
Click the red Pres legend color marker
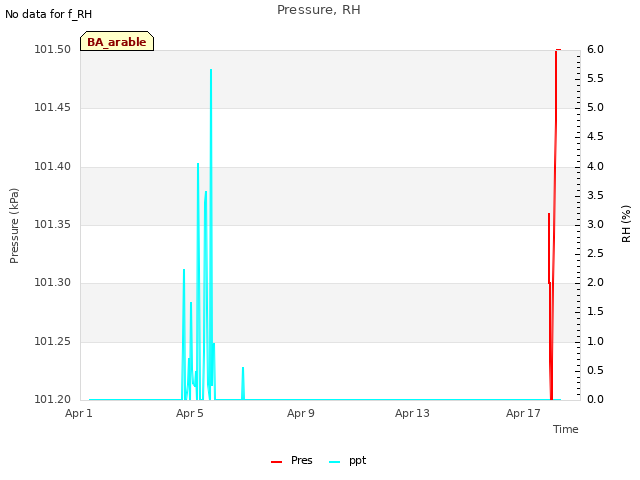click(x=276, y=462)
